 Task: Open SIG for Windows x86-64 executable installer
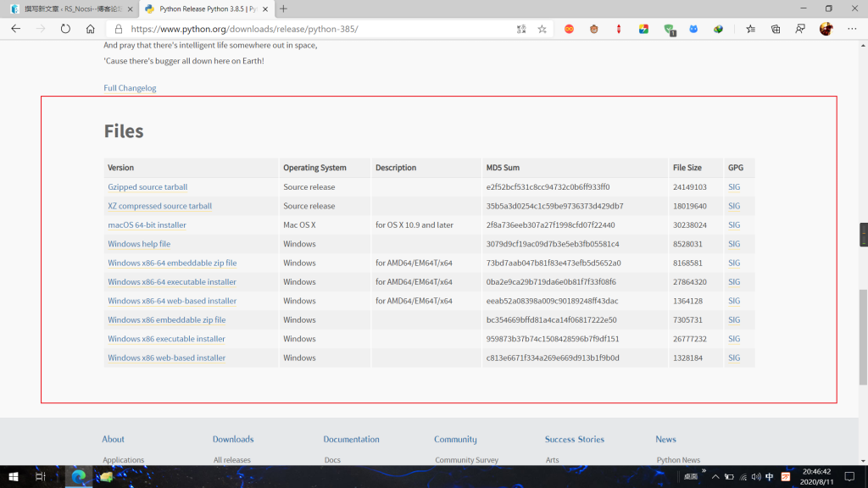(x=734, y=281)
